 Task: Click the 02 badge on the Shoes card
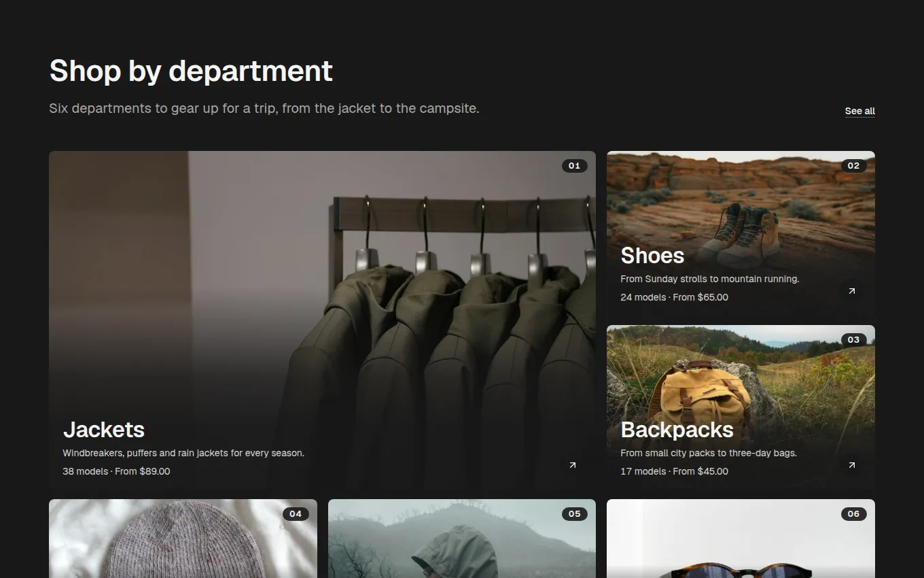[x=853, y=166]
